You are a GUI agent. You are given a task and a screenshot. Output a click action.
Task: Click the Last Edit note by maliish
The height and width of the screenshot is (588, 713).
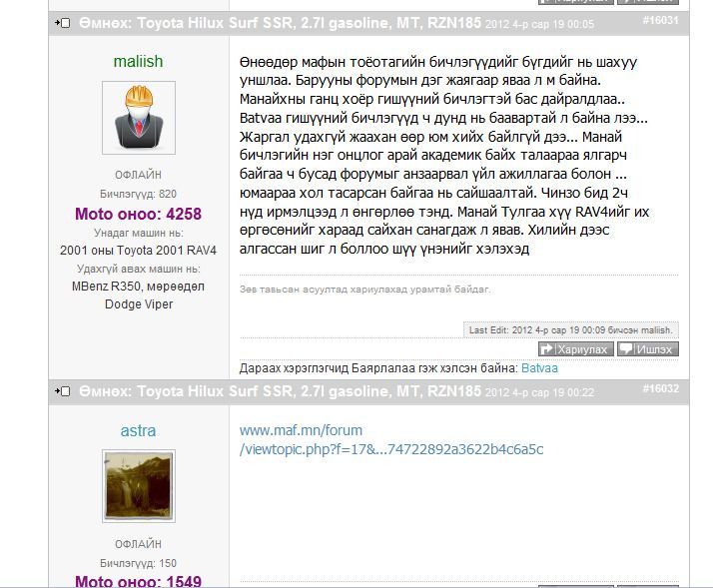point(570,330)
